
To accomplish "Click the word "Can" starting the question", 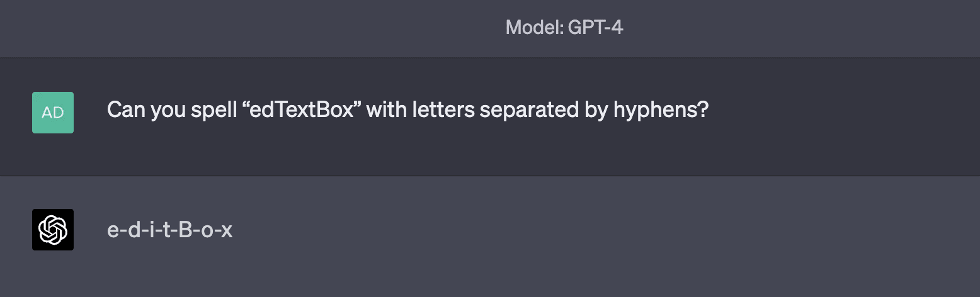I will [x=126, y=111].
